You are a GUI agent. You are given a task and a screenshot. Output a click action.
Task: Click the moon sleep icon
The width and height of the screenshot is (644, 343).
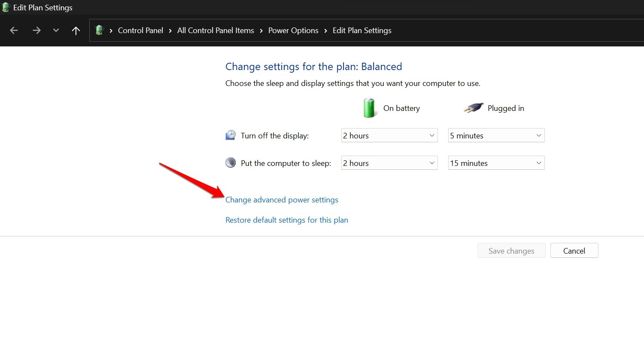(231, 163)
